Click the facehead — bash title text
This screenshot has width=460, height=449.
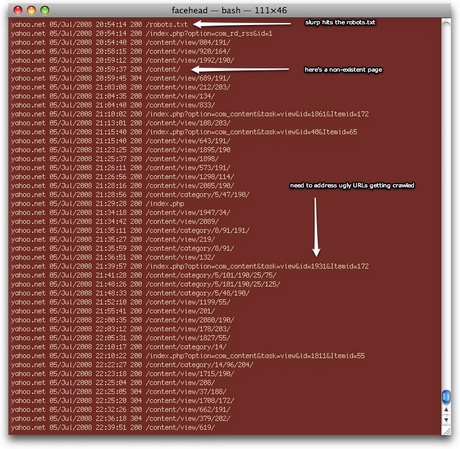pos(229,10)
